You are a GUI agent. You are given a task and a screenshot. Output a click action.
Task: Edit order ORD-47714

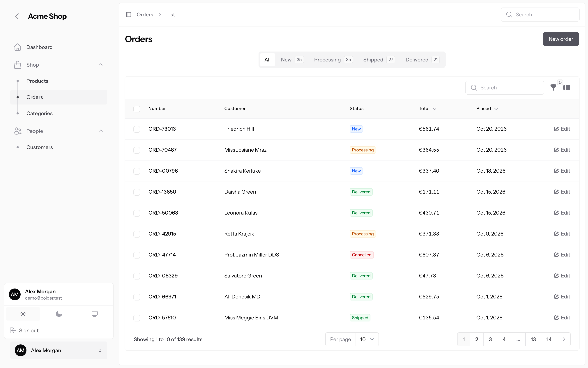point(562,255)
